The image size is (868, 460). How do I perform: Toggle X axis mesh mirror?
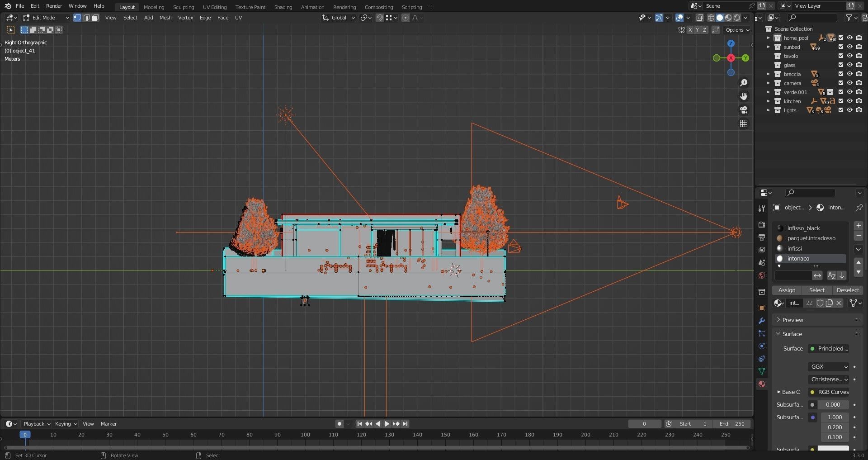690,30
